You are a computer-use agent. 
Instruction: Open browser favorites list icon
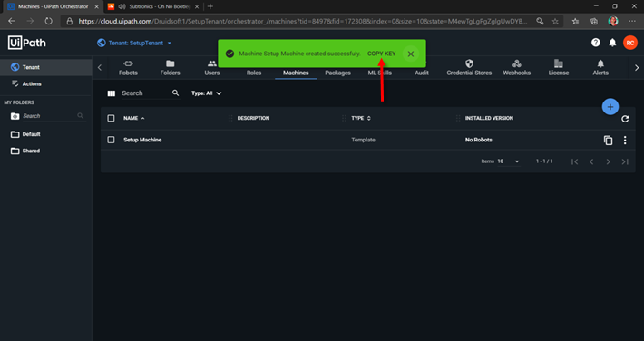[x=575, y=22]
